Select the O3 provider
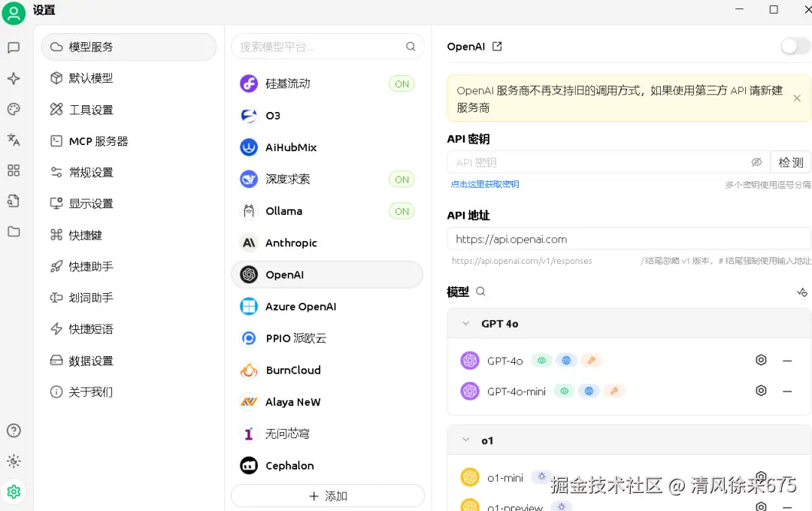 (327, 116)
